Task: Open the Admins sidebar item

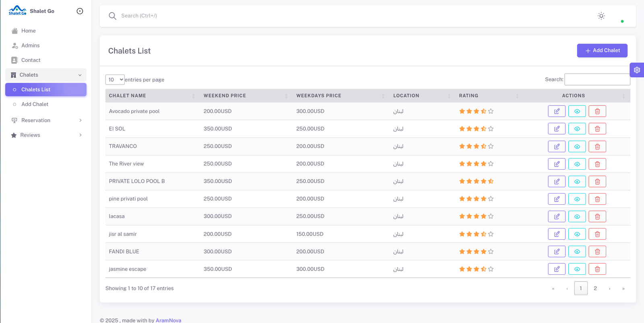Action: 30,45
